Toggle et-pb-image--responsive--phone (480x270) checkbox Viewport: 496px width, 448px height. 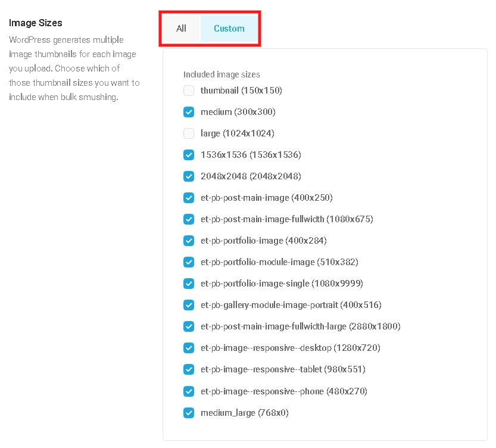(x=189, y=391)
